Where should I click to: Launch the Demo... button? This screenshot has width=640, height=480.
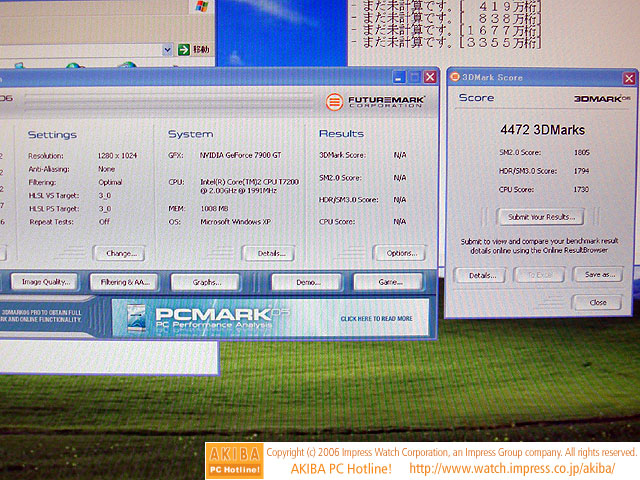point(308,282)
